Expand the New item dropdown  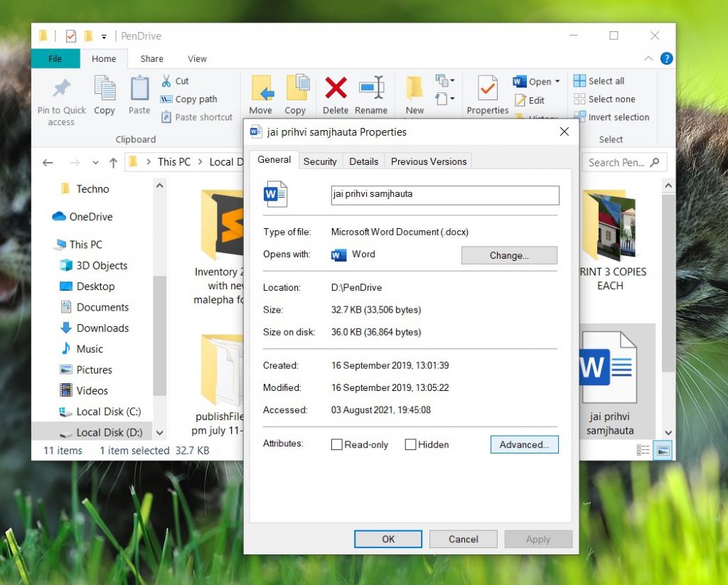click(445, 80)
